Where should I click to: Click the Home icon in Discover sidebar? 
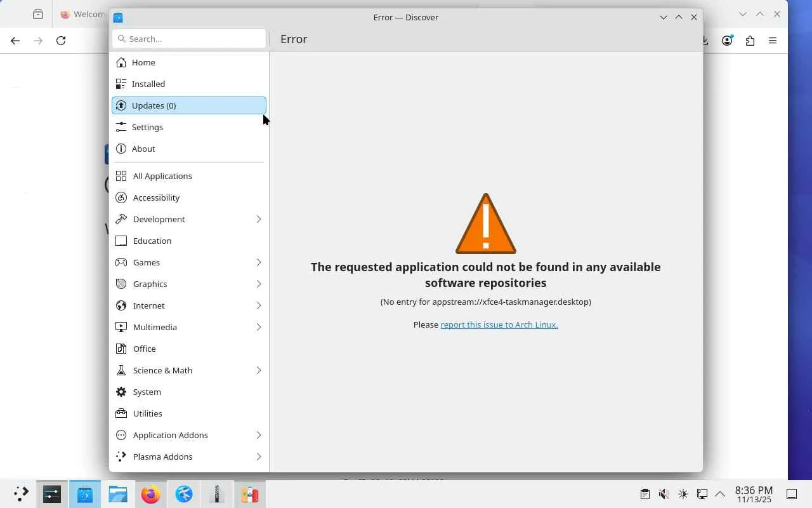(x=121, y=62)
